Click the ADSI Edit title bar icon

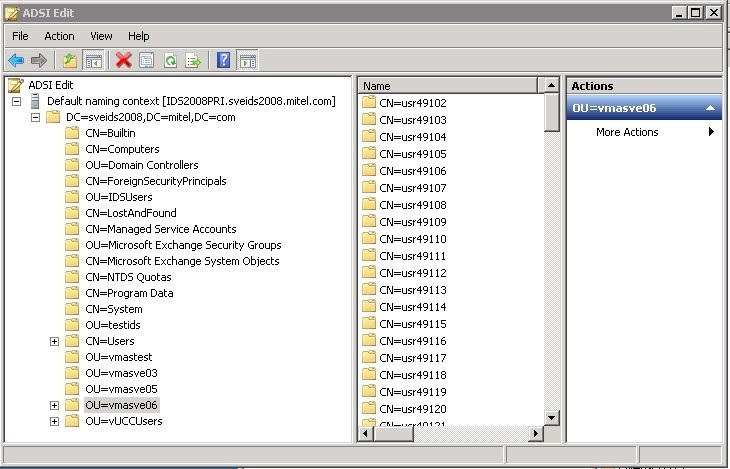[12, 13]
